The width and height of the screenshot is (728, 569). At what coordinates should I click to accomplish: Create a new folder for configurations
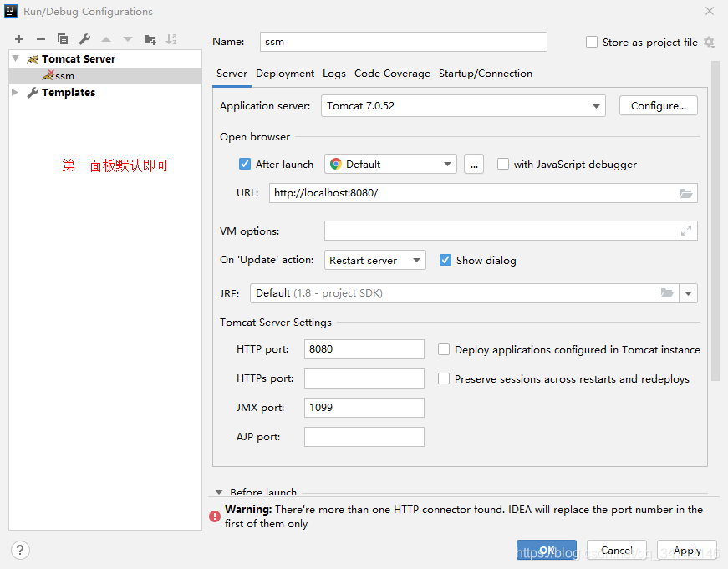pyautogui.click(x=150, y=39)
